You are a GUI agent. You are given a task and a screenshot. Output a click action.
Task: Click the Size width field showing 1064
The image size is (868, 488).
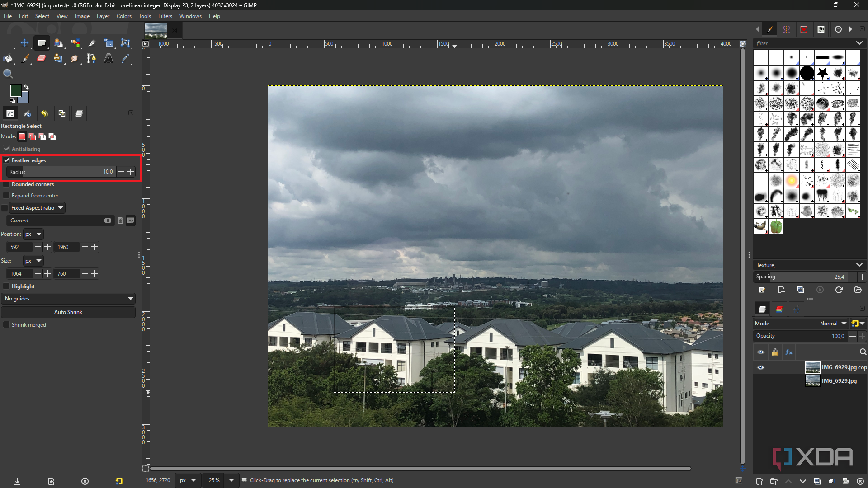click(20, 274)
